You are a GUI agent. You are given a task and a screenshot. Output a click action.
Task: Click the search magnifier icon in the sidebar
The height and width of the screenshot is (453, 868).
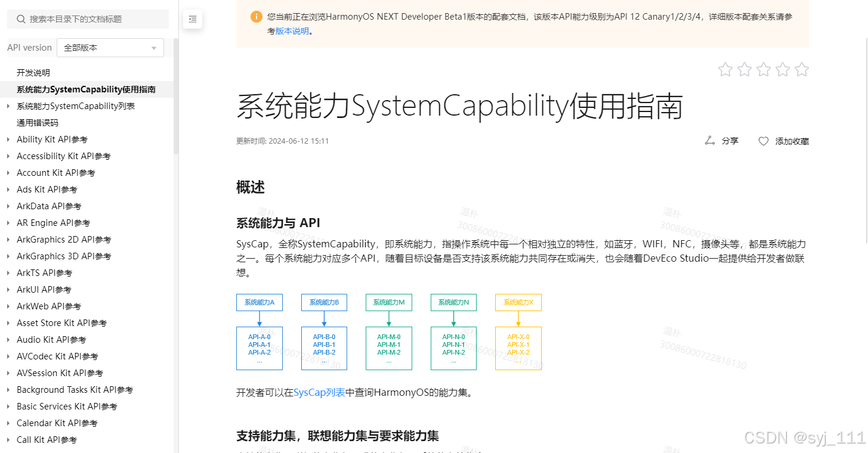tap(21, 19)
